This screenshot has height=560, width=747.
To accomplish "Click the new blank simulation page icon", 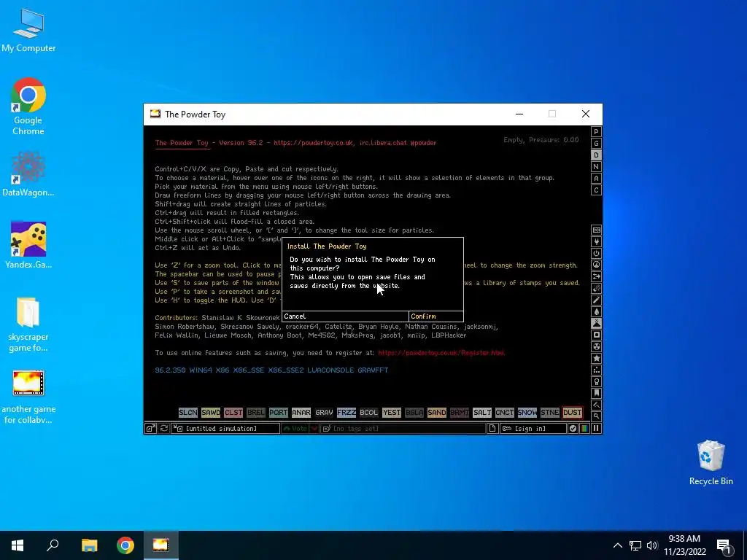I will pyautogui.click(x=492, y=429).
